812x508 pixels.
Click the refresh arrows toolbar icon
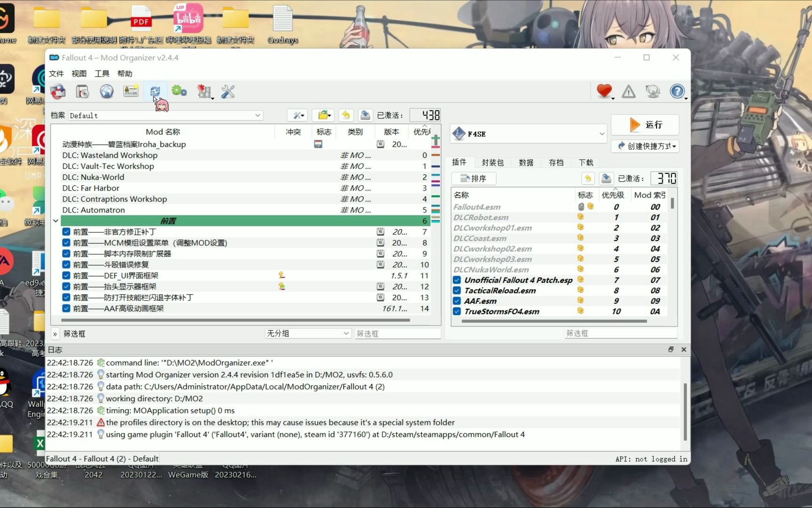coord(155,91)
